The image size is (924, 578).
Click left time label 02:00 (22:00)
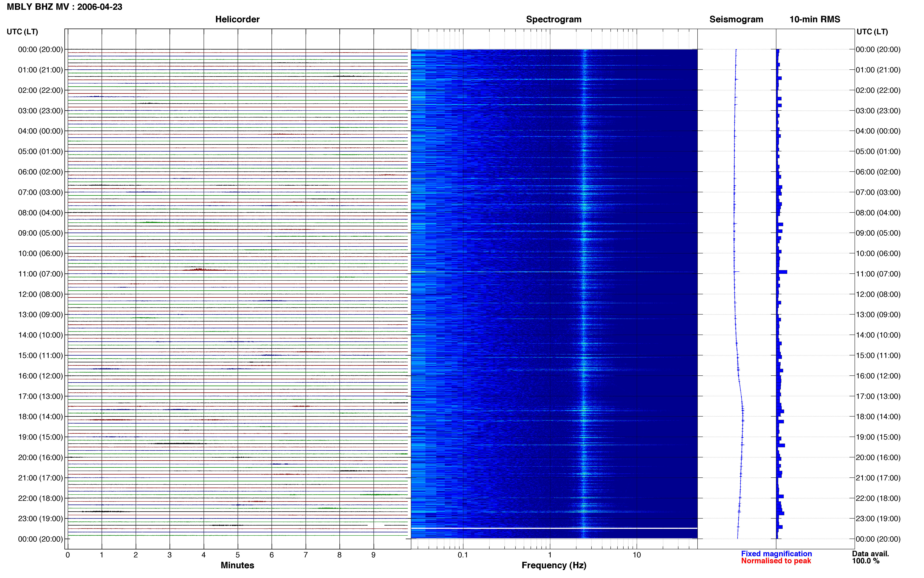tap(40, 90)
